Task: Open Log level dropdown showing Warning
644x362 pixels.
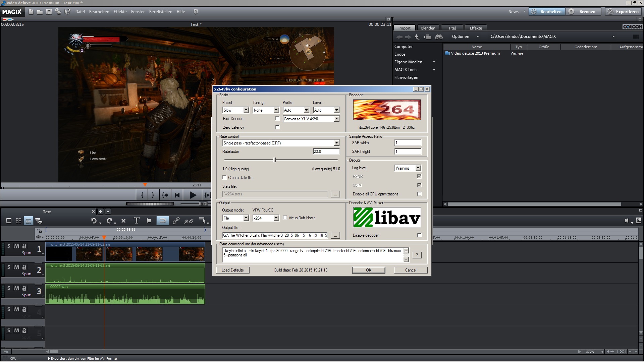Action: 408,168
